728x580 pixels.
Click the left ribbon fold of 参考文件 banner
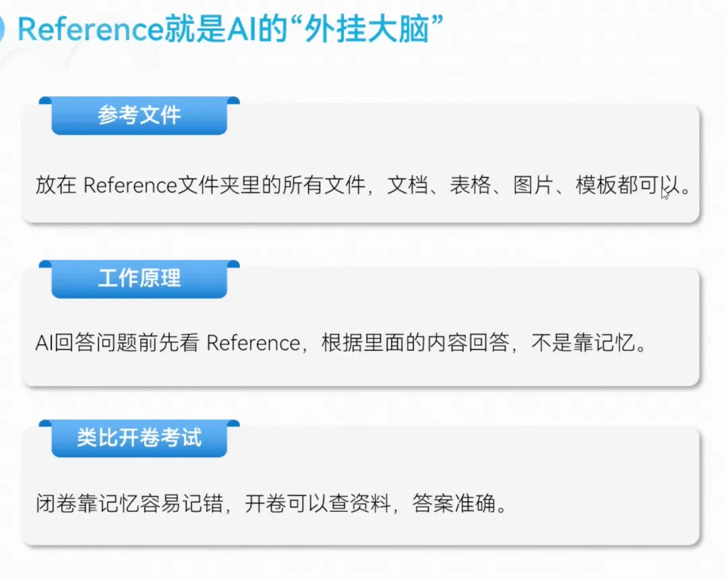point(45,100)
